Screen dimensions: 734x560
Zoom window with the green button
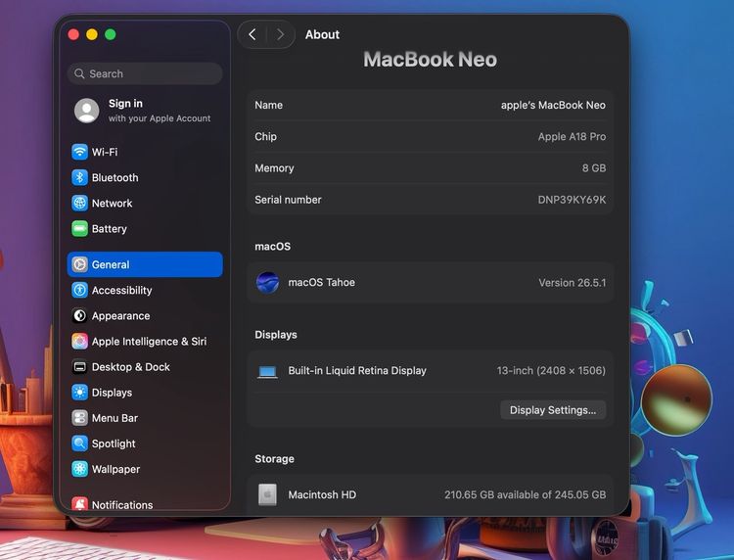[x=111, y=34]
